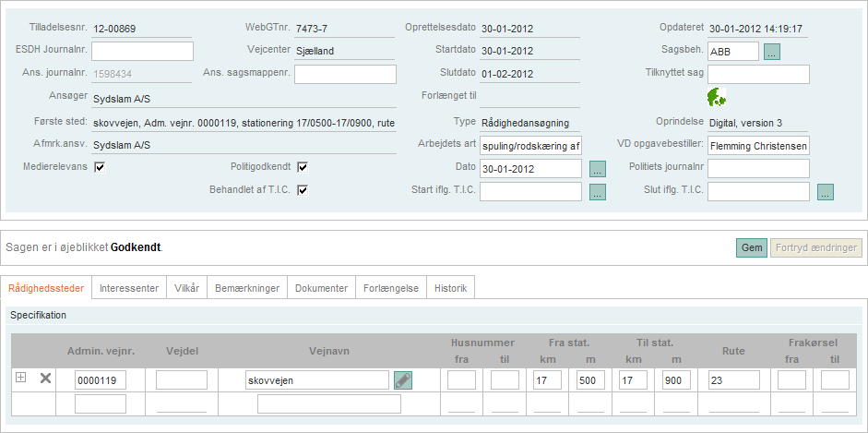The image size is (868, 433).
Task: Go to the Dokumenter tab
Action: click(x=321, y=288)
